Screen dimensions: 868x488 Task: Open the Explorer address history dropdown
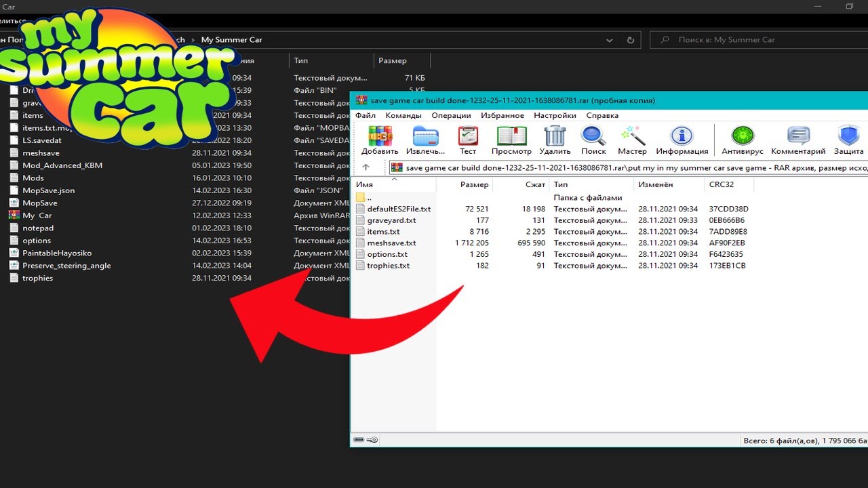coord(609,40)
